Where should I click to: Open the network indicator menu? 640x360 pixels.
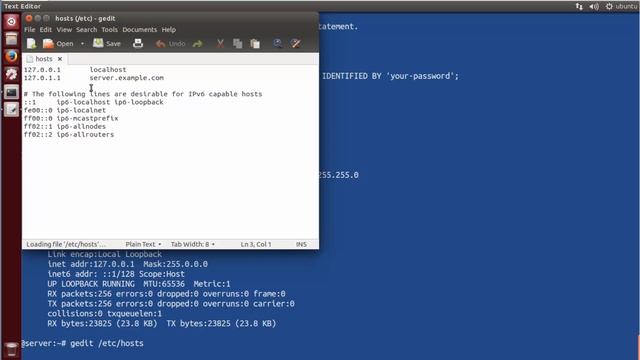pos(579,6)
